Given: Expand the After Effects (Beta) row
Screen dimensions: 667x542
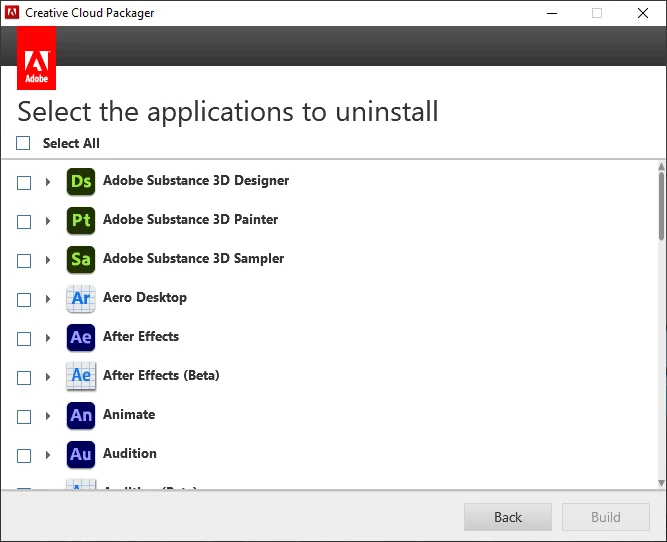Looking at the screenshot, I should pyautogui.click(x=48, y=377).
